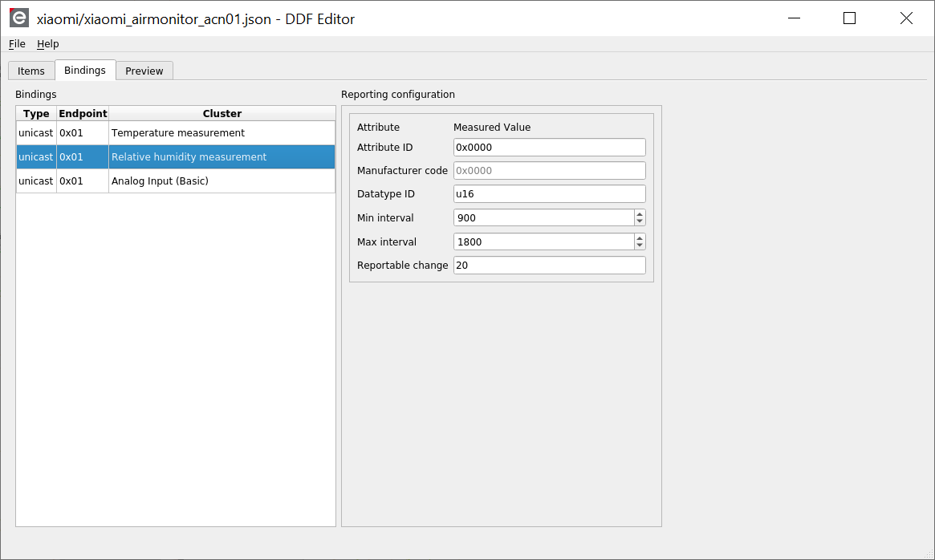Increase Max interval with up arrow

point(640,238)
